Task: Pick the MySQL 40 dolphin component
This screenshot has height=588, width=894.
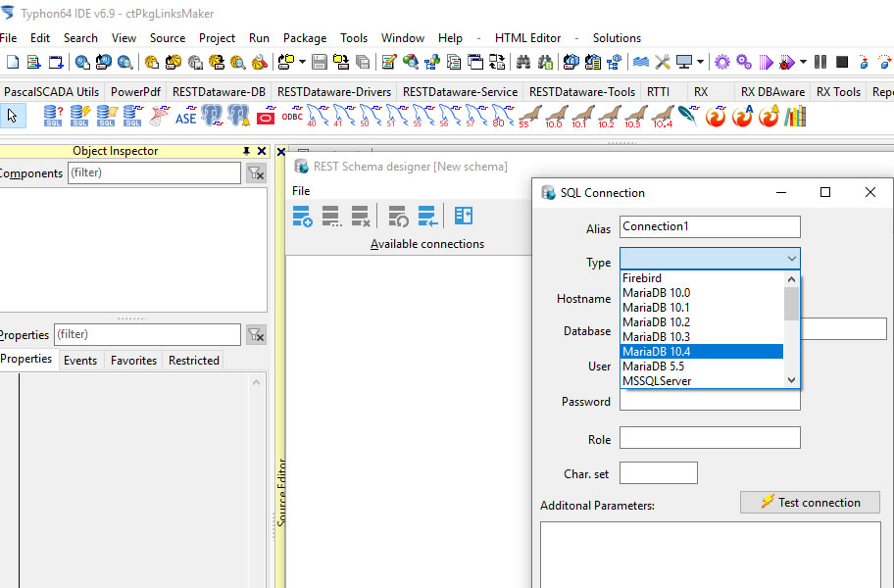Action: pos(318,117)
